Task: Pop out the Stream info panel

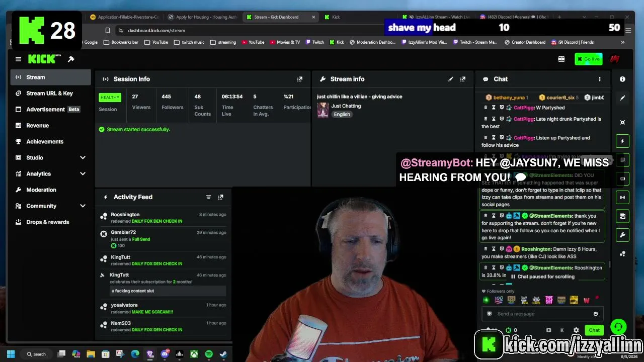Action: (463, 79)
